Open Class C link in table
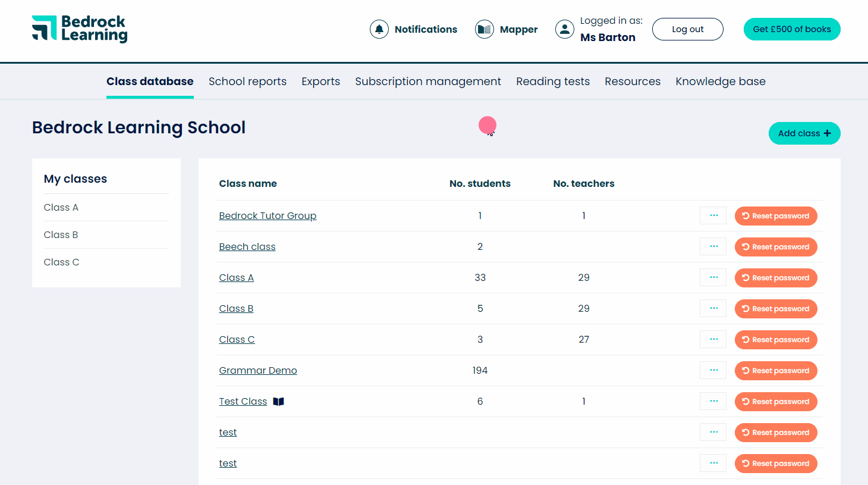Image resolution: width=868 pixels, height=485 pixels. point(237,339)
